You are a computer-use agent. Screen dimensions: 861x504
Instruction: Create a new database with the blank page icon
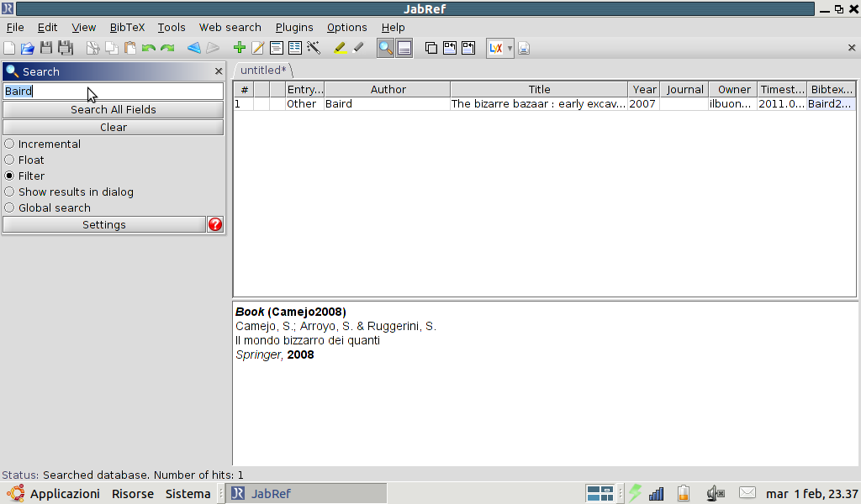(x=9, y=48)
